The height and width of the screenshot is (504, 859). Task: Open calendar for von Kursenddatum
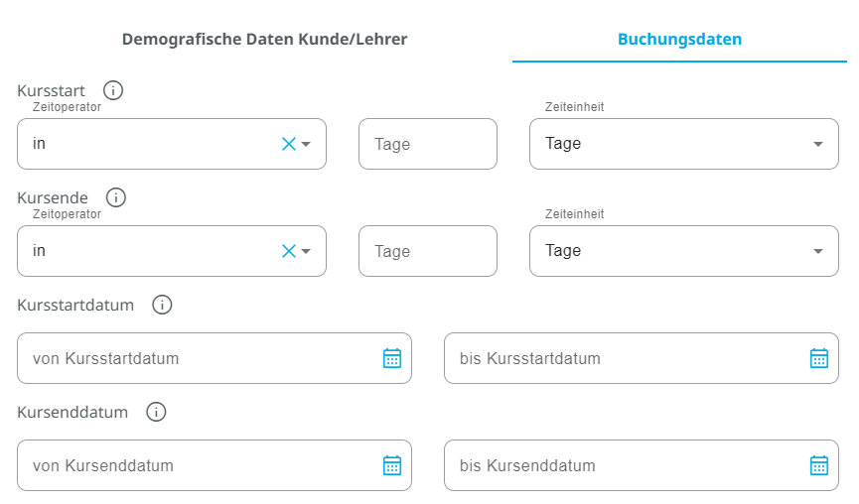tap(392, 465)
